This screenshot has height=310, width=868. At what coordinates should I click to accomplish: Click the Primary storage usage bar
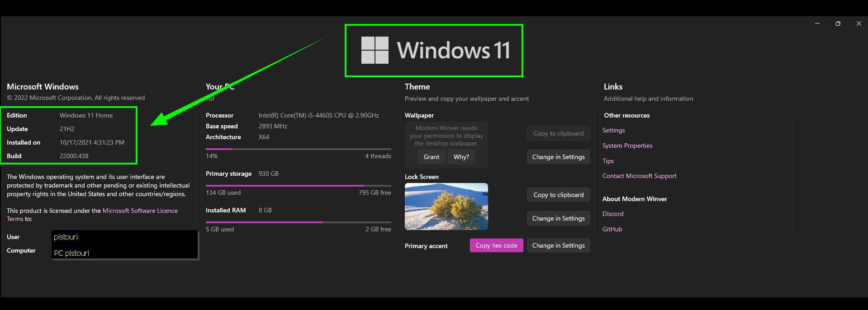click(299, 185)
